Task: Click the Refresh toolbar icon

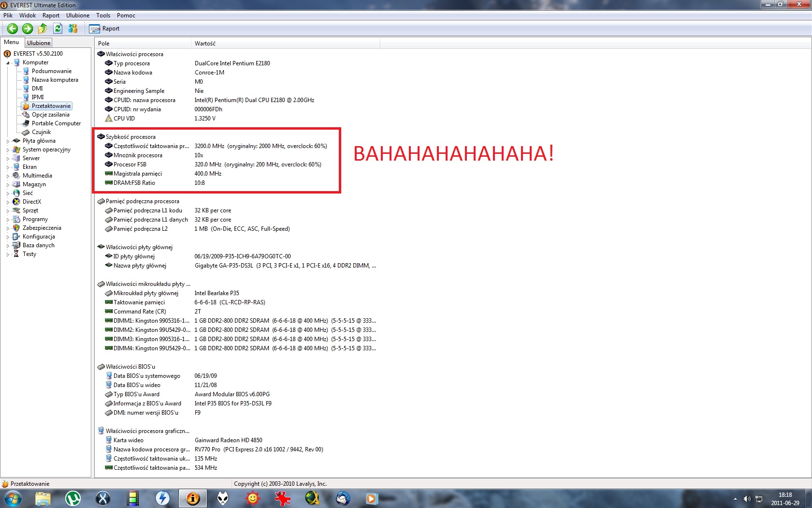Action: point(58,29)
